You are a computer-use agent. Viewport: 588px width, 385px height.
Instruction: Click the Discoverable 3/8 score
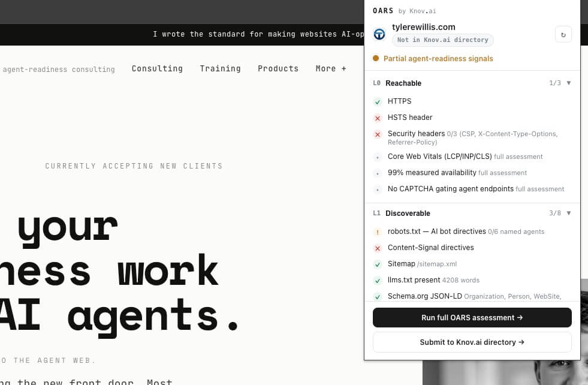pyautogui.click(x=555, y=213)
